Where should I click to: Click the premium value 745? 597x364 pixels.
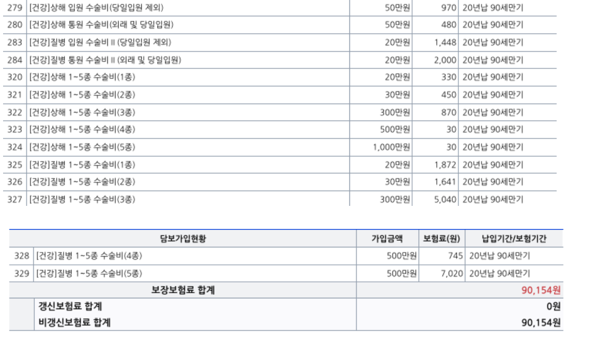(x=455, y=256)
